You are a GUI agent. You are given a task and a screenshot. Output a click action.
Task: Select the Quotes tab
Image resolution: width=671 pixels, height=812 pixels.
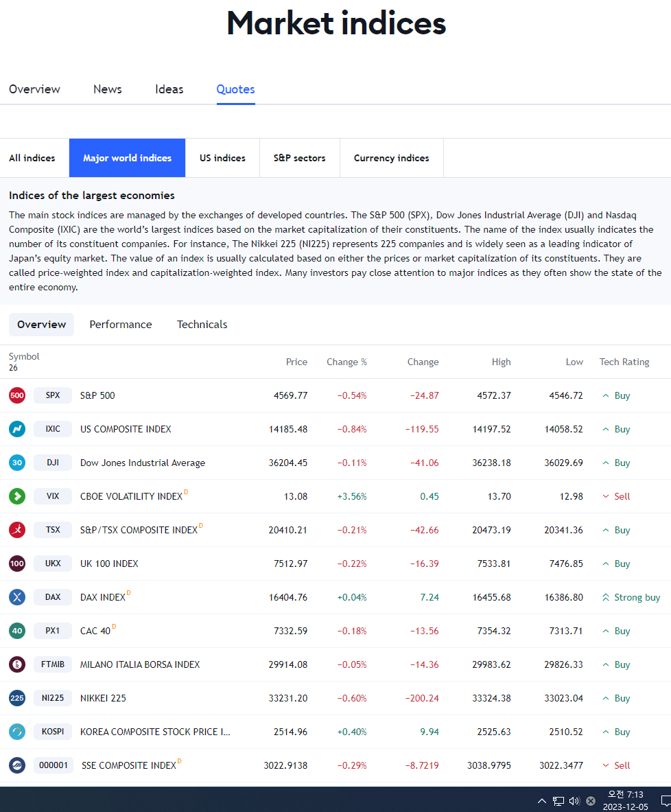235,89
